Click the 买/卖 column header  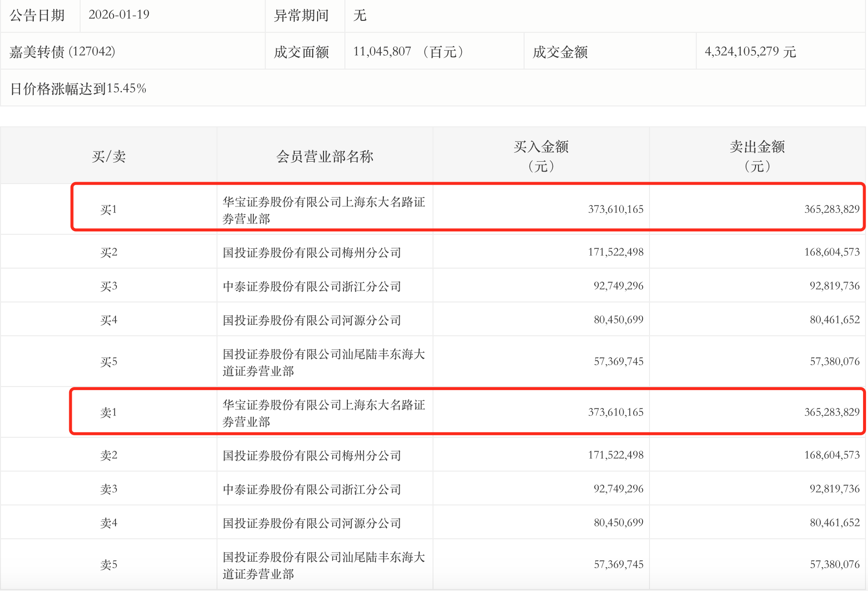click(108, 157)
